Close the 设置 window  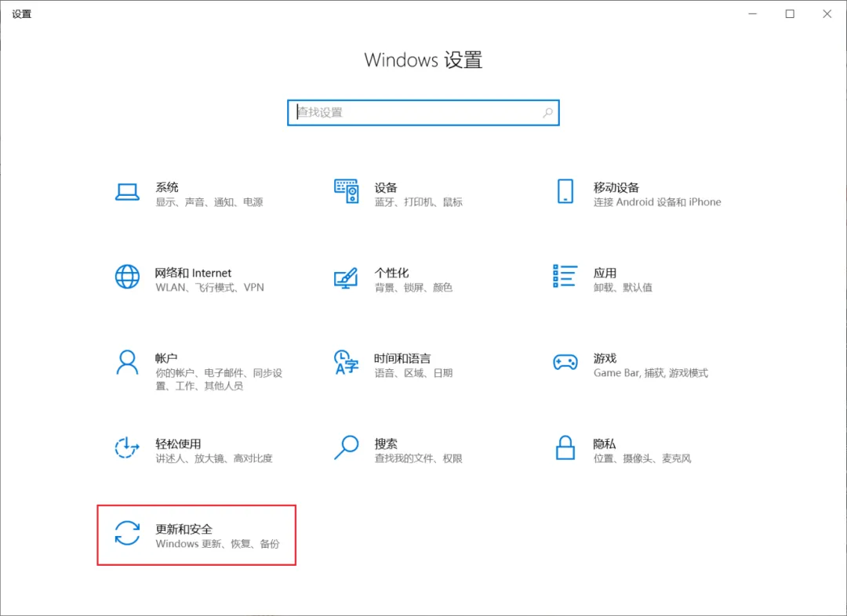tap(827, 14)
